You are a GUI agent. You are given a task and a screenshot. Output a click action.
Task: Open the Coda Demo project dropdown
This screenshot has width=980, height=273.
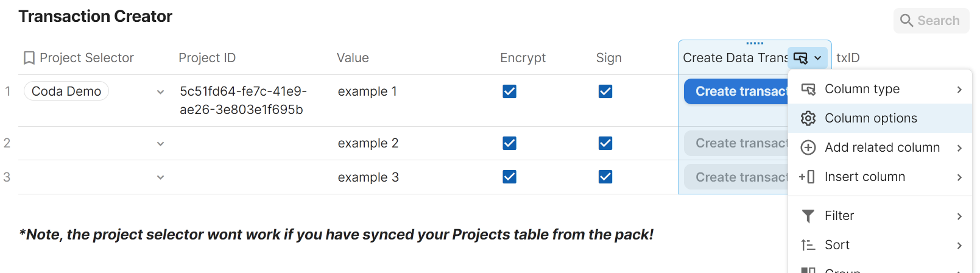tap(160, 92)
